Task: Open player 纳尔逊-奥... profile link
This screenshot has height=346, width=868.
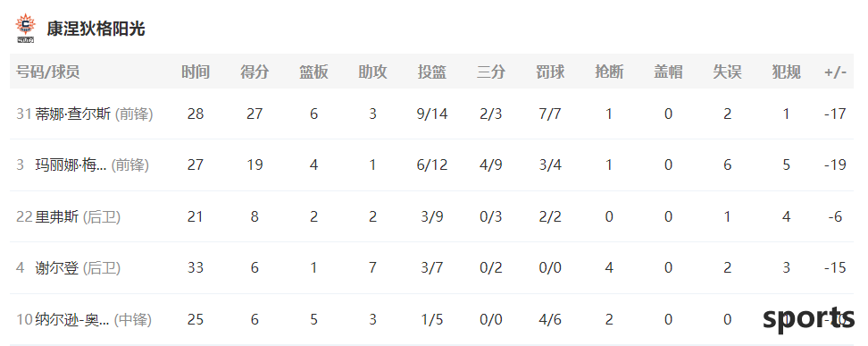Action: [x=72, y=319]
